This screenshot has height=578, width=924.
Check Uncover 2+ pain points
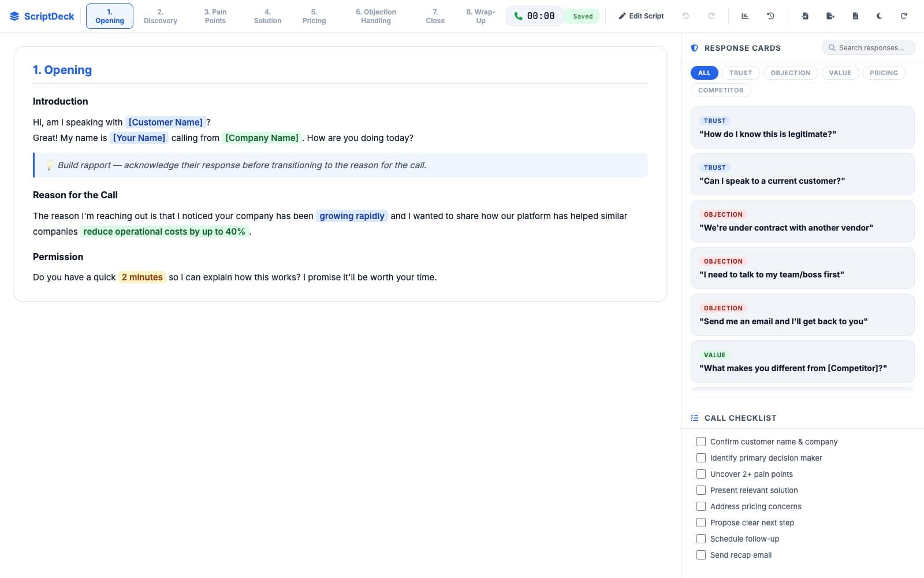[x=701, y=474]
